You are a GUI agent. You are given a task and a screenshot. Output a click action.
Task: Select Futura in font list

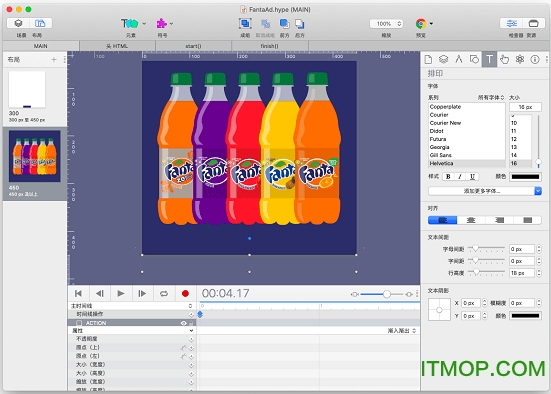467,139
